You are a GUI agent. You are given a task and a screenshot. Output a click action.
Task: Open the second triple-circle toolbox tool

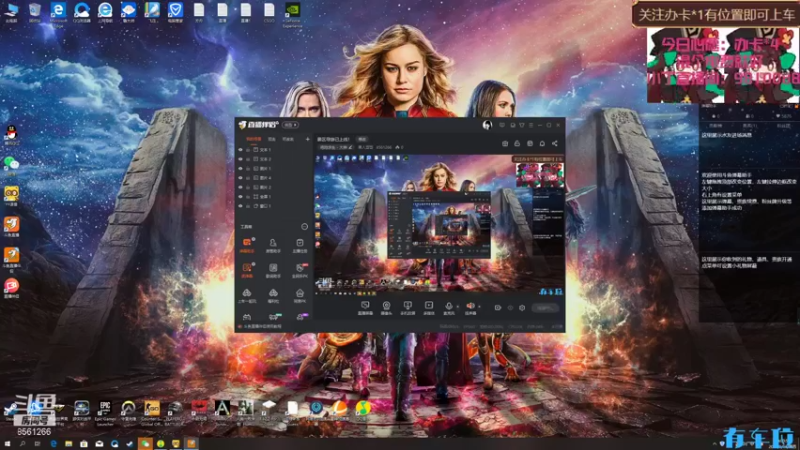tap(273, 295)
